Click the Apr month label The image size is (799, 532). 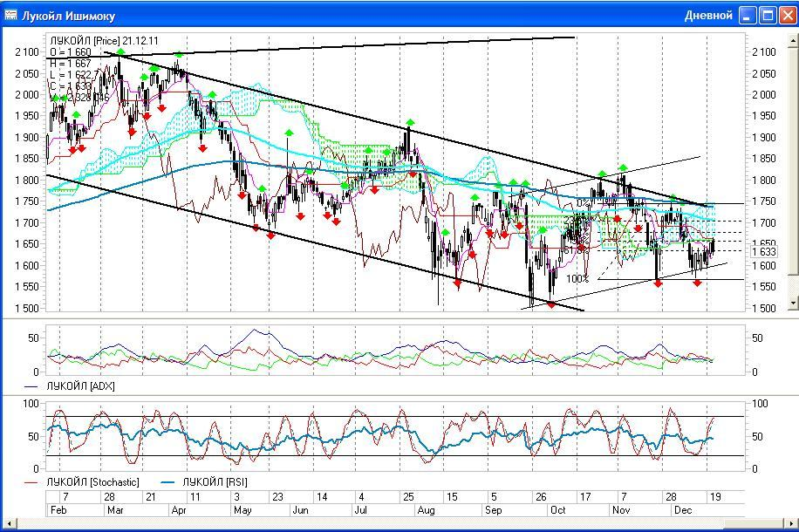click(179, 510)
